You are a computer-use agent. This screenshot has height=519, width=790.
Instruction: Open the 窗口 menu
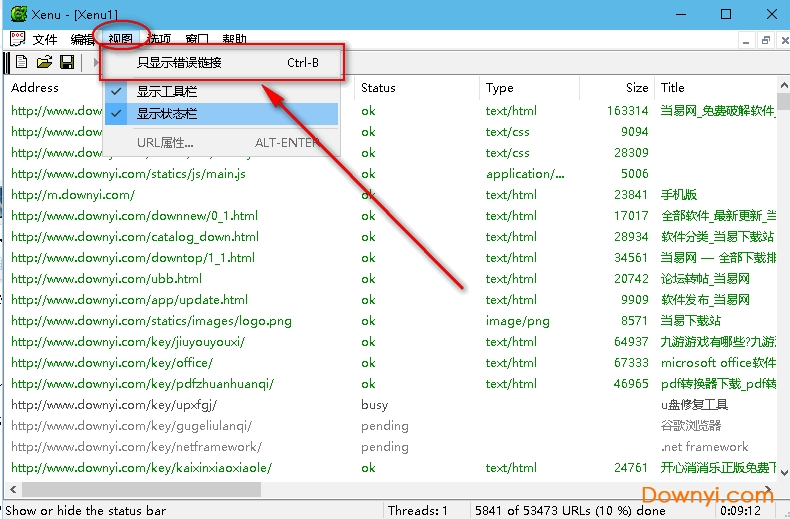coord(197,40)
